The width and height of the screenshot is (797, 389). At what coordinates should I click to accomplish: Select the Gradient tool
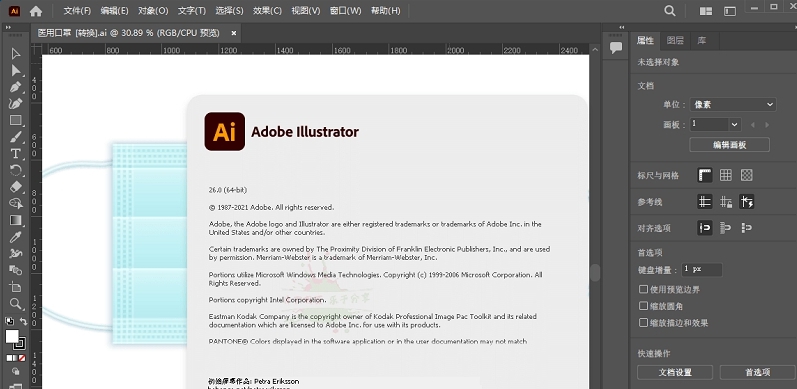[16, 220]
